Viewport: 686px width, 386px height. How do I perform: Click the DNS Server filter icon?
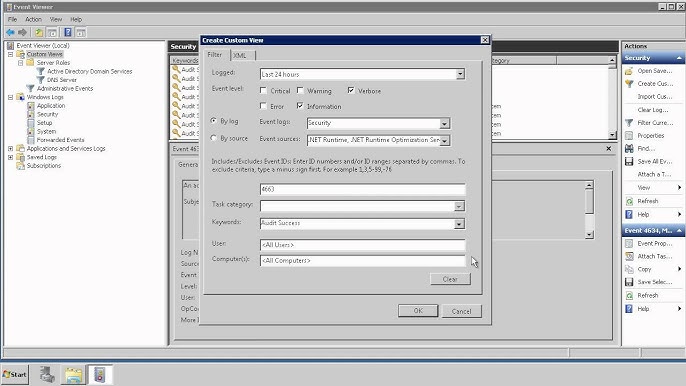click(x=41, y=80)
